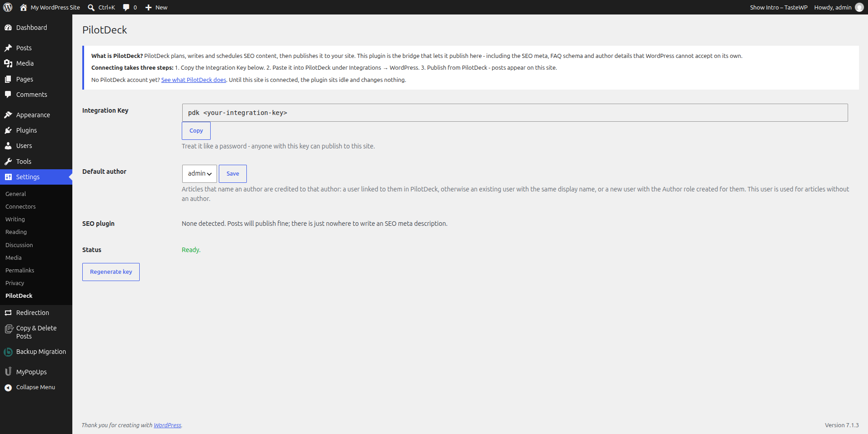Click Regenerate key button
868x434 pixels.
point(111,272)
